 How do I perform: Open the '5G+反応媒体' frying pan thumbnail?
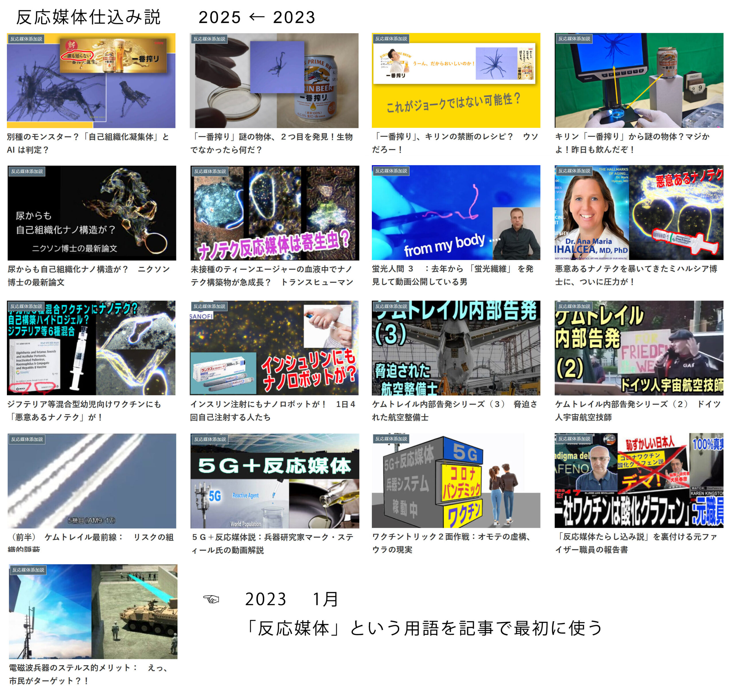pyautogui.click(x=275, y=481)
